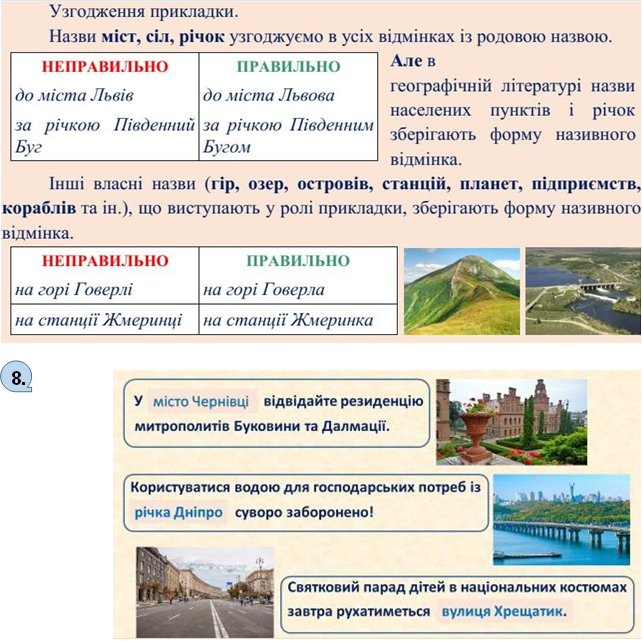Open the Chernivtsi residence photo
This screenshot has height=641, width=642.
(511, 422)
